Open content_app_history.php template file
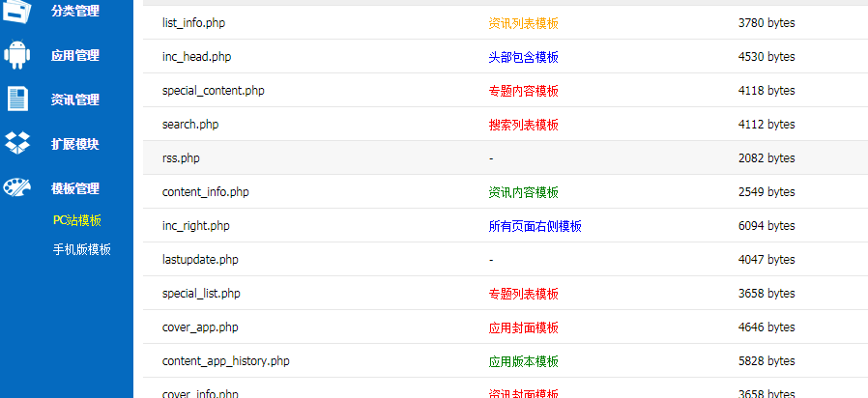The image size is (868, 398). coord(225,361)
